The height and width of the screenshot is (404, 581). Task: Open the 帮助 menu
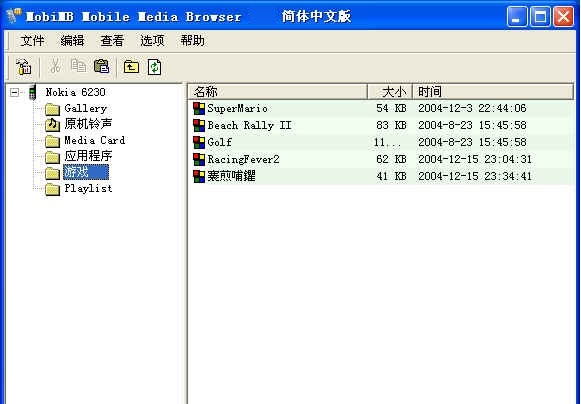pos(192,41)
